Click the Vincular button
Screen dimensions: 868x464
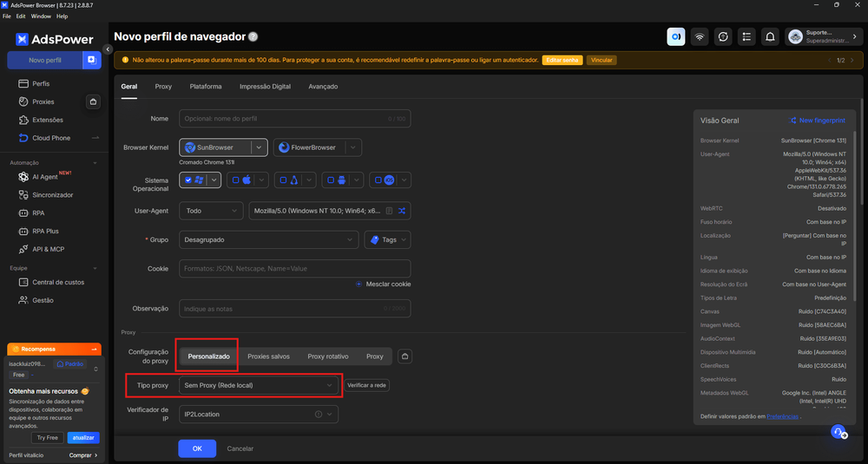point(602,60)
